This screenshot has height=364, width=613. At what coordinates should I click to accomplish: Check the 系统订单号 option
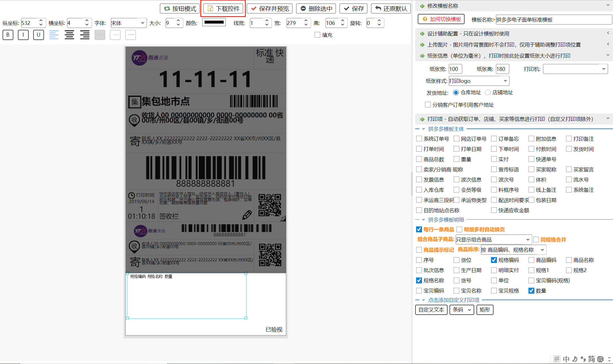coord(419,139)
